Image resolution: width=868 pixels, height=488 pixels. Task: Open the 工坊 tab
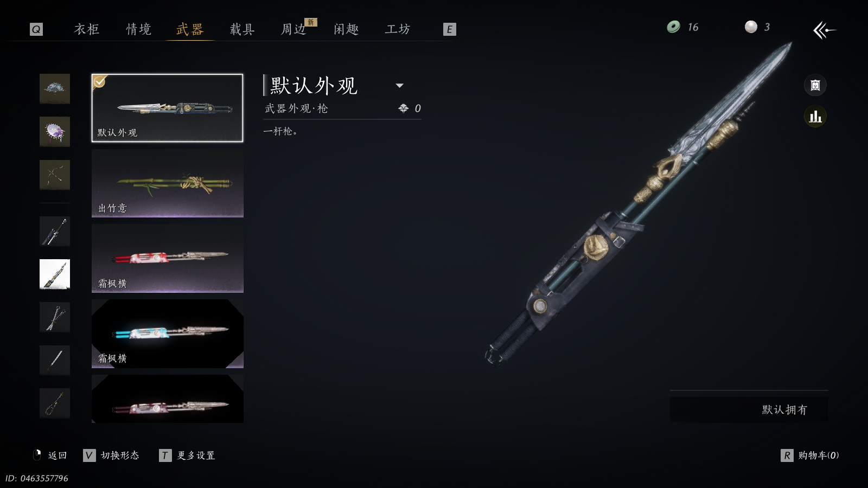[x=398, y=29]
